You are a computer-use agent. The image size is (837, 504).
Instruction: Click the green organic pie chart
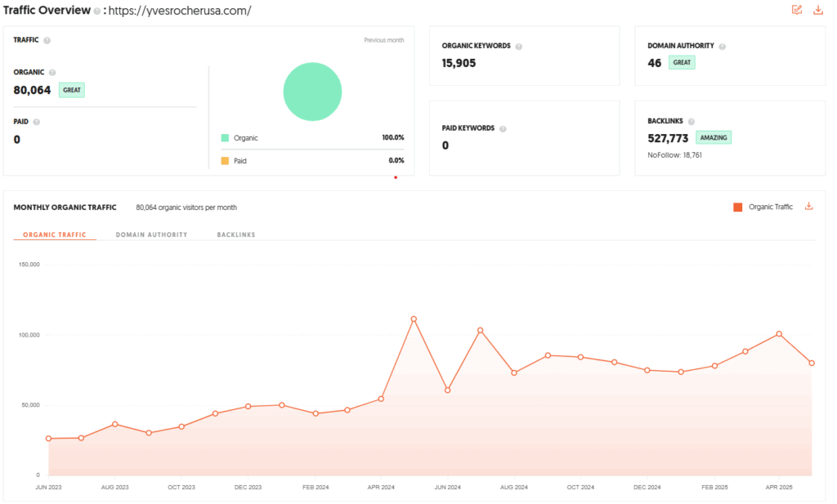pos(312,91)
